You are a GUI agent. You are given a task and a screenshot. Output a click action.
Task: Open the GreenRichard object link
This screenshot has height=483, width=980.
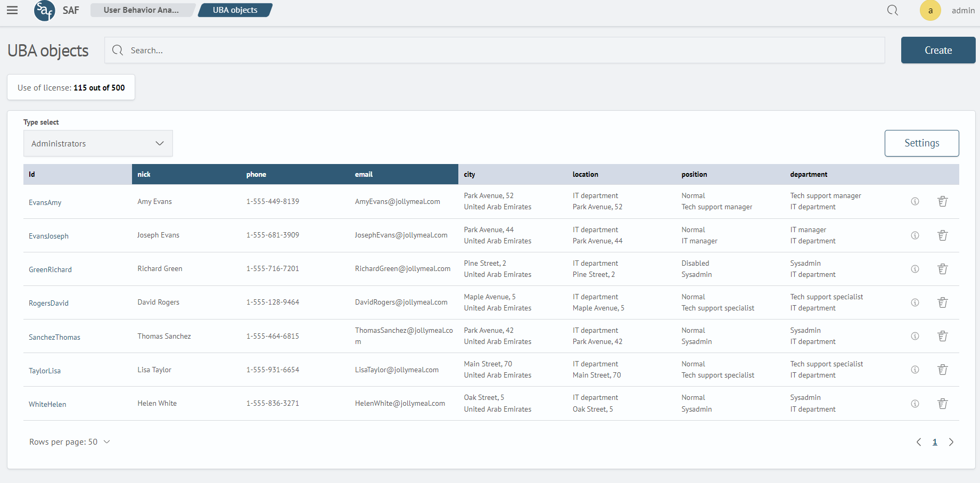click(x=50, y=269)
